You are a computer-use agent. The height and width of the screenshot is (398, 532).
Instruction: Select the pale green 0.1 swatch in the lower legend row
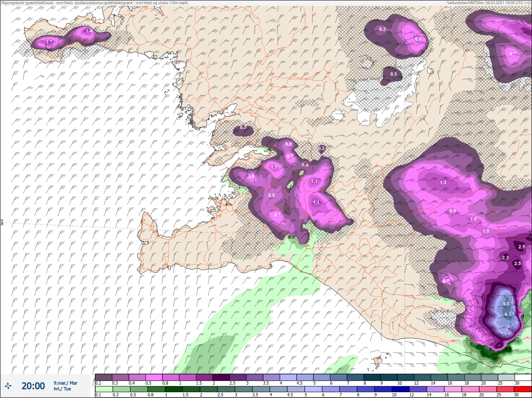coord(103,389)
